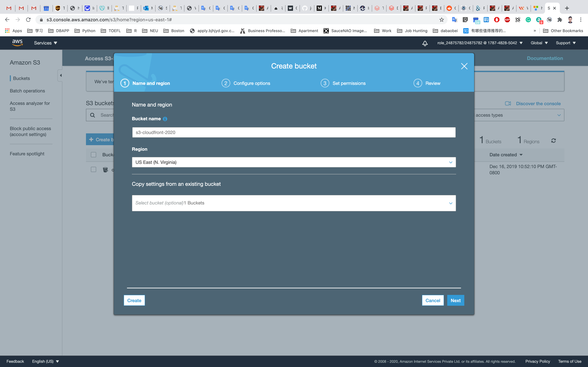Bookmark this page with star icon
The width and height of the screenshot is (588, 367).
(x=441, y=20)
